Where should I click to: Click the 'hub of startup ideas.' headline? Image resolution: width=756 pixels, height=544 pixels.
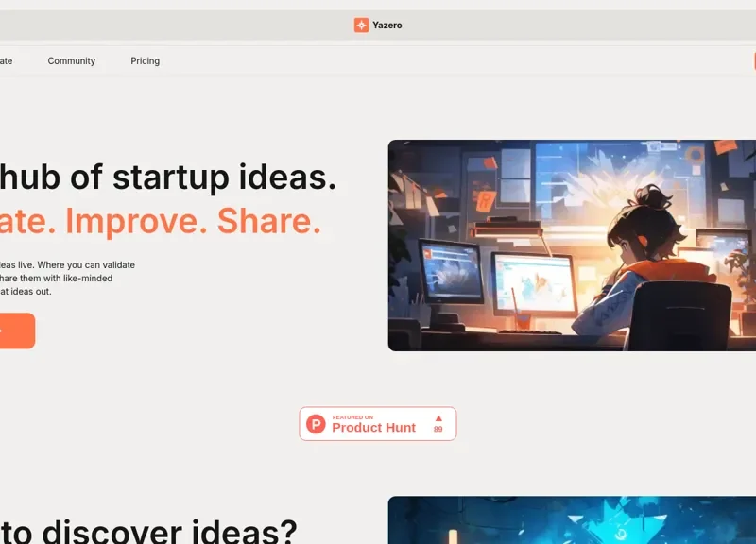click(x=168, y=177)
